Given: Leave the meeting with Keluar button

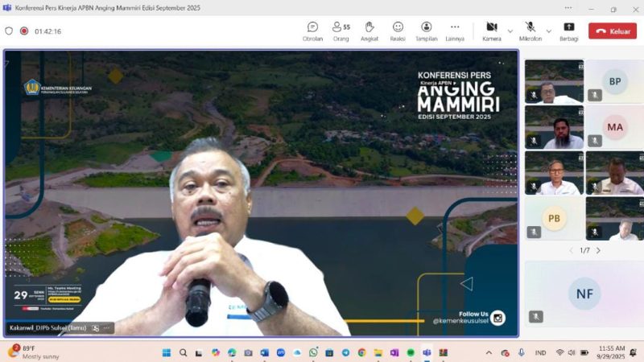Looking at the screenshot, I should [x=613, y=31].
